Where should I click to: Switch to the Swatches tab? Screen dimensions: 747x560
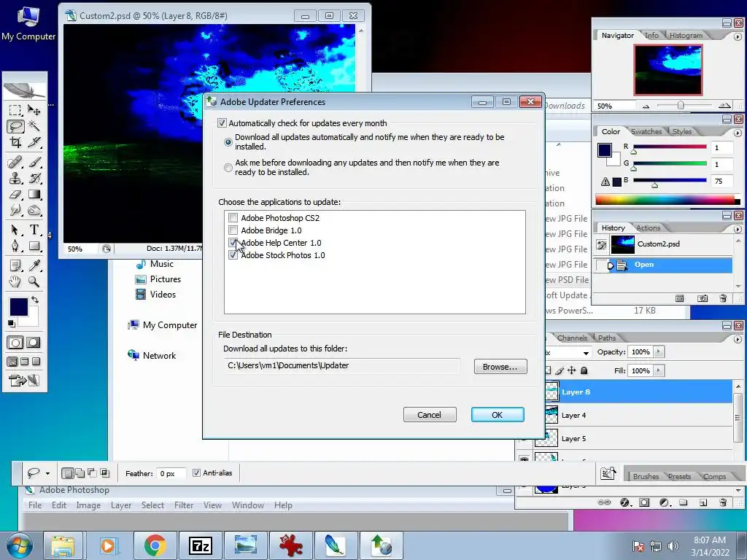646,131
